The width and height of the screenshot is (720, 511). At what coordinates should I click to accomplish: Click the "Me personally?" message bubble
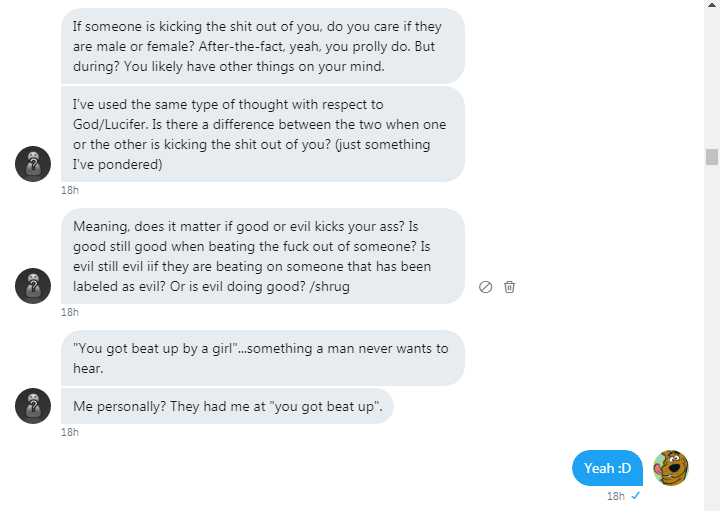tap(232, 407)
